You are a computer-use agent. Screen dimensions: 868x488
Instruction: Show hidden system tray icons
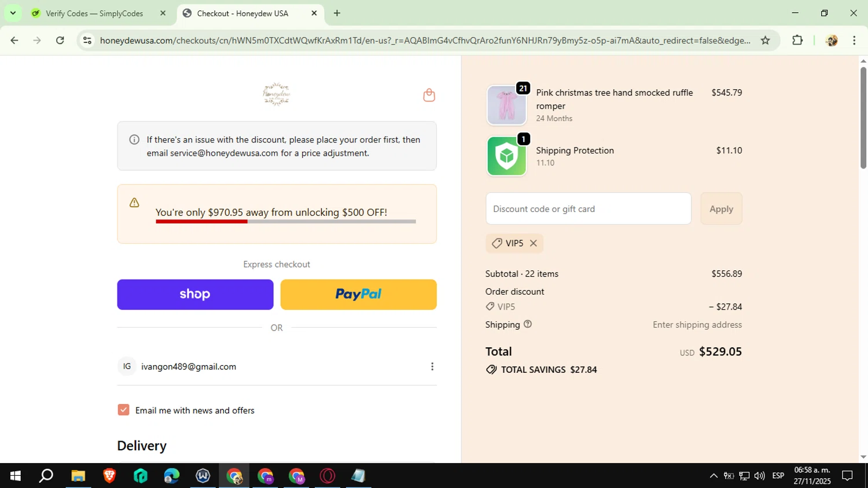pyautogui.click(x=713, y=476)
